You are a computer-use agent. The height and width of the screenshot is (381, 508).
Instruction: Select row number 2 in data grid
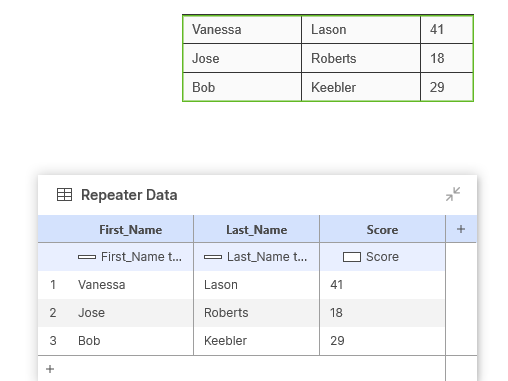click(53, 313)
